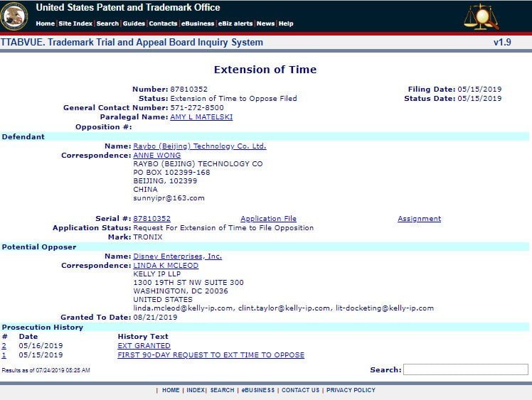The width and height of the screenshot is (532, 400).
Task: Click the scales and magnifier TTAB icon
Action: click(x=481, y=16)
